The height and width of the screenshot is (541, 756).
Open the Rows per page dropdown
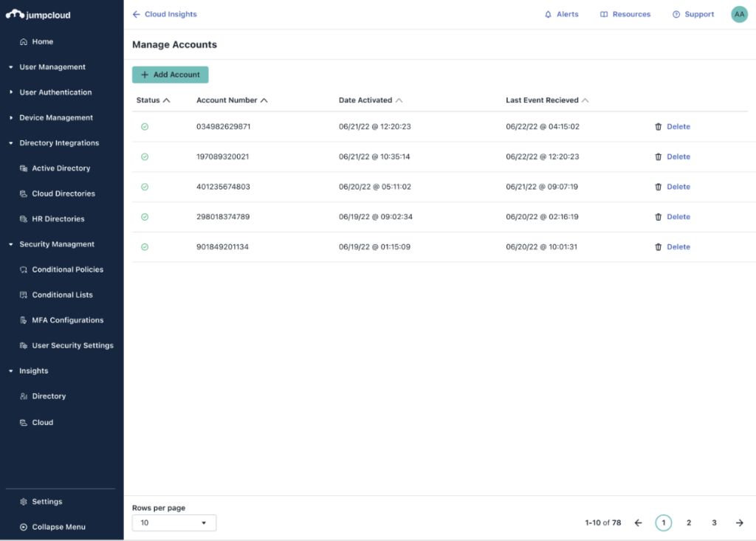tap(174, 523)
